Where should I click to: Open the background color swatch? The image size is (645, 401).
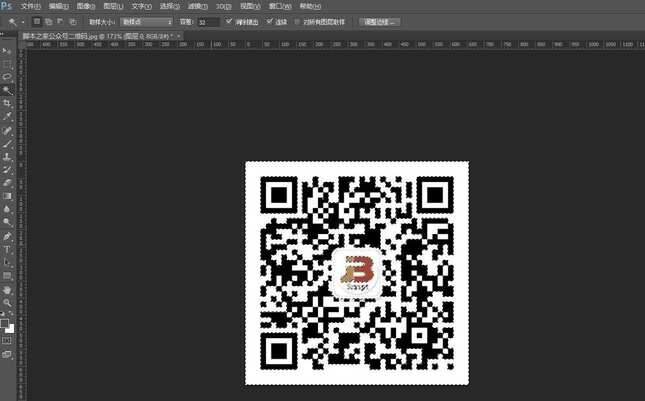click(10, 329)
